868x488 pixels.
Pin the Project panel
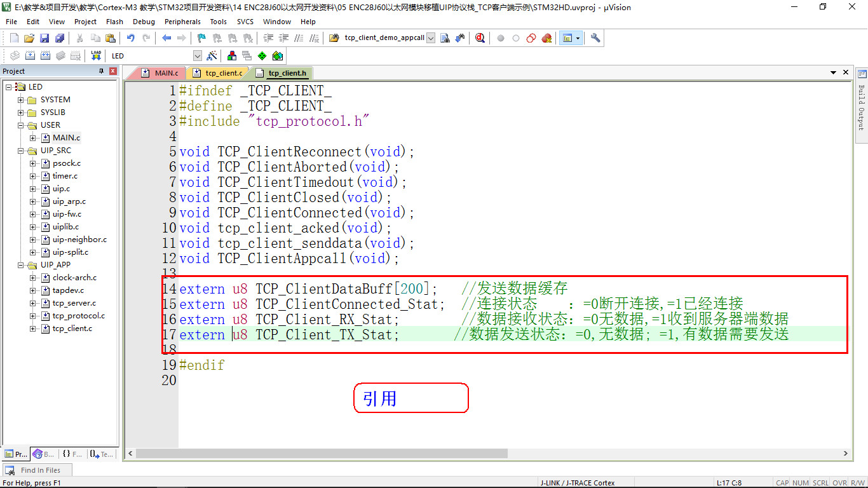click(x=102, y=71)
